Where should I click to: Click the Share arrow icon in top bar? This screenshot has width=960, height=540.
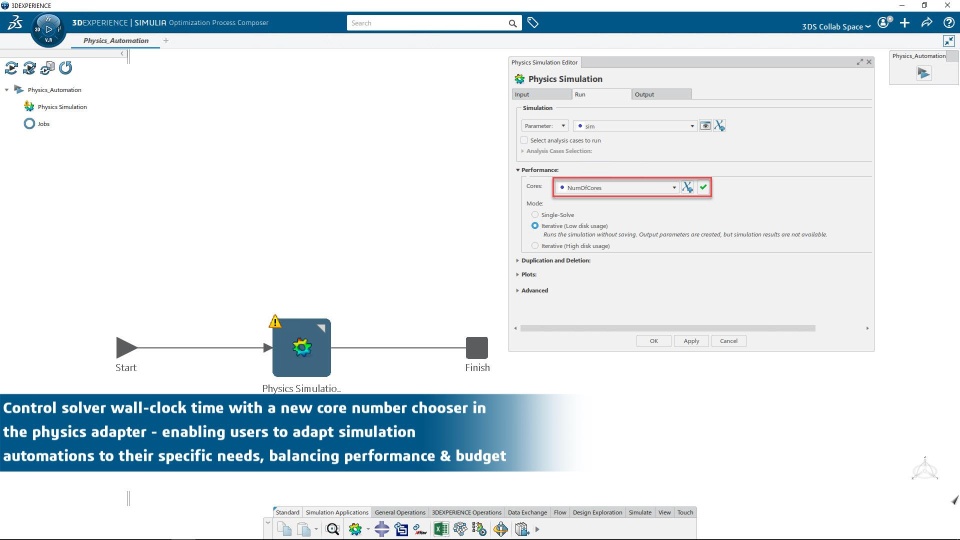pyautogui.click(x=927, y=23)
